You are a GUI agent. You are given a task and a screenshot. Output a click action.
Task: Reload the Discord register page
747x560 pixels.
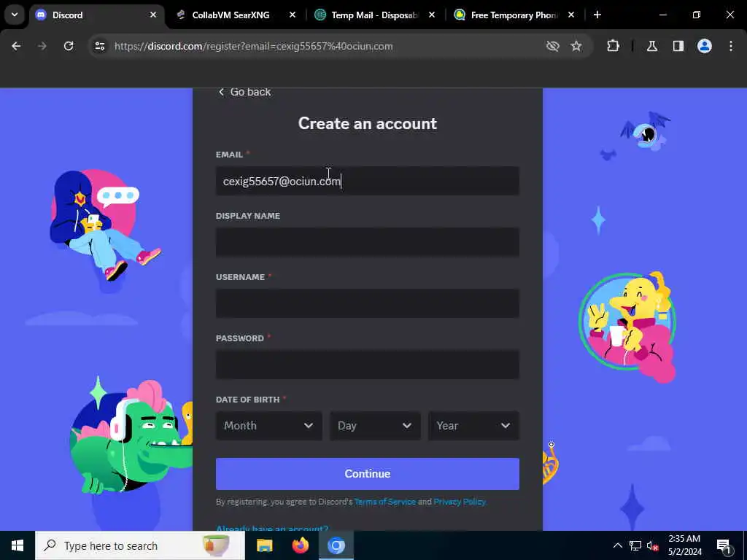point(69,46)
